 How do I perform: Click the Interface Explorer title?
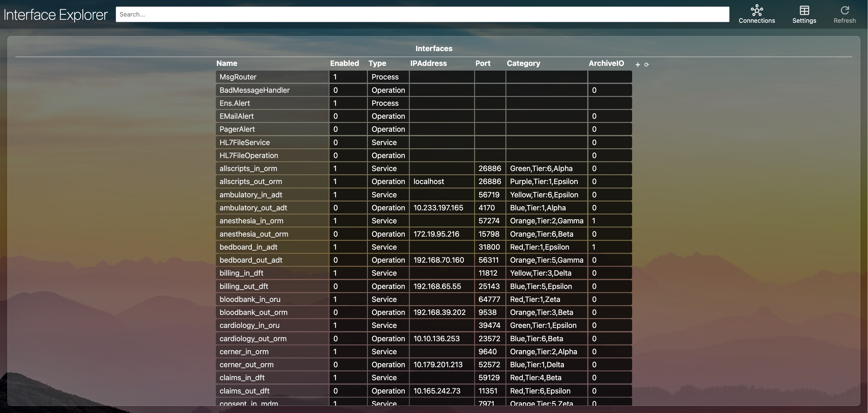(x=56, y=15)
